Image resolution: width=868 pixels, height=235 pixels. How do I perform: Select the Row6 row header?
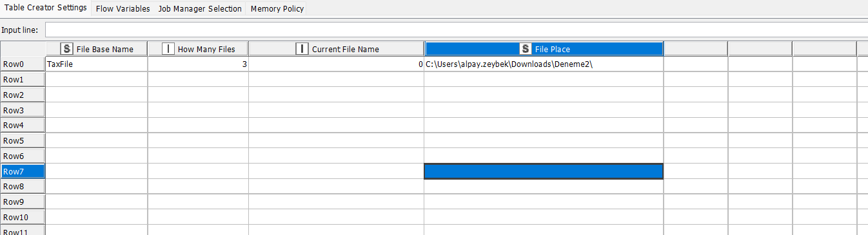coord(23,156)
